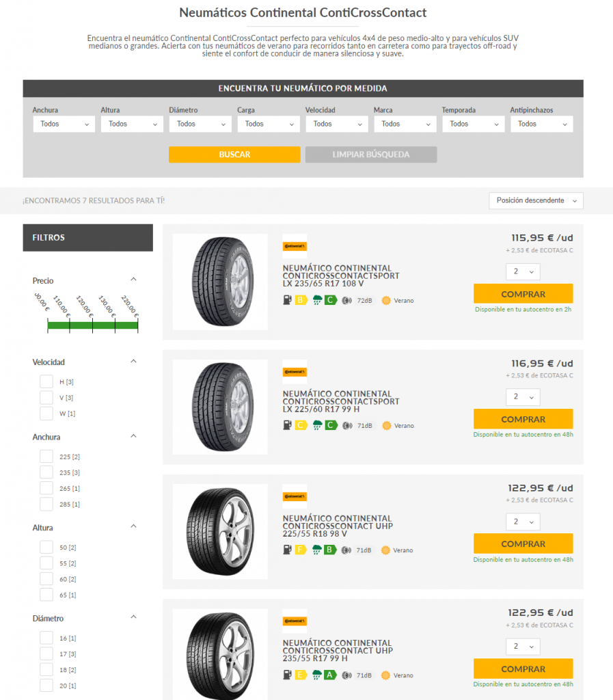Open the Antipinchazos dropdown
Screen dimensions: 613x700
(542, 124)
